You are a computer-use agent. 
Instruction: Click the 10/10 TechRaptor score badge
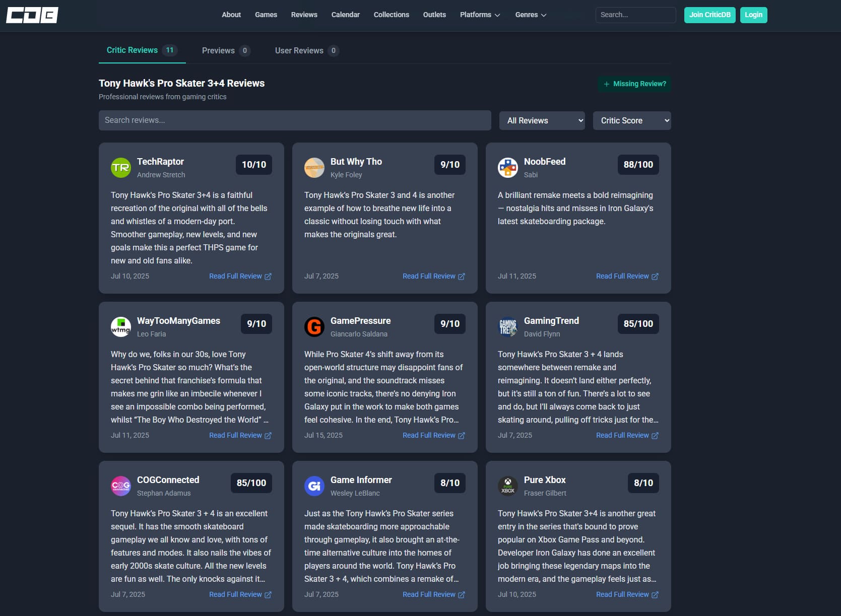254,165
